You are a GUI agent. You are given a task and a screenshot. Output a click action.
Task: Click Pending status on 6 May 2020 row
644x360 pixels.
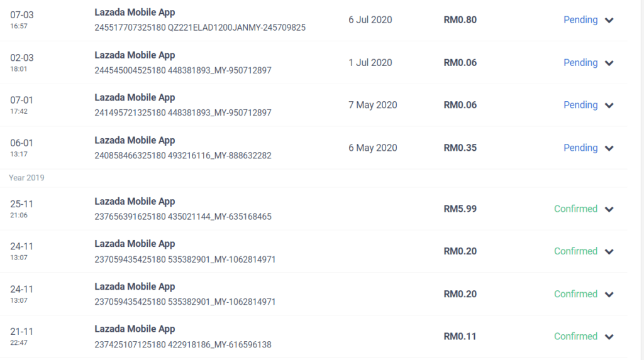580,148
